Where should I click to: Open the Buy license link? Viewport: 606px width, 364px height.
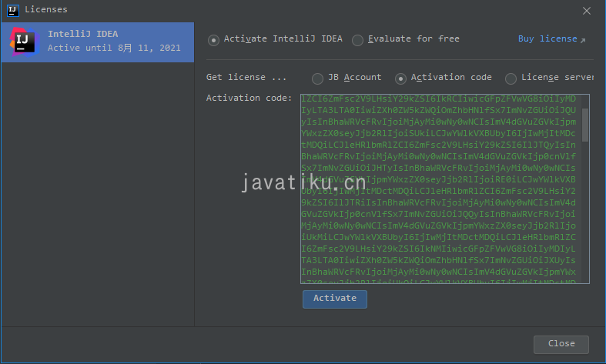pyautogui.click(x=551, y=38)
